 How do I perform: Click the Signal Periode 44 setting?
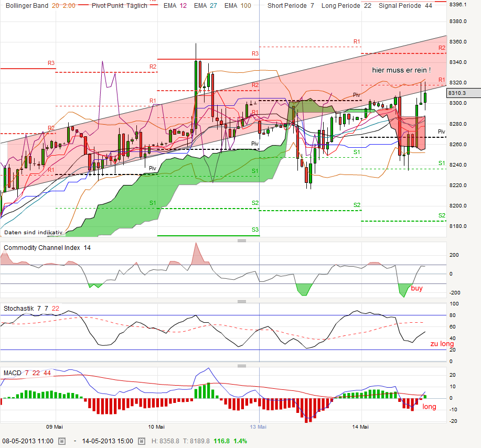point(405,6)
